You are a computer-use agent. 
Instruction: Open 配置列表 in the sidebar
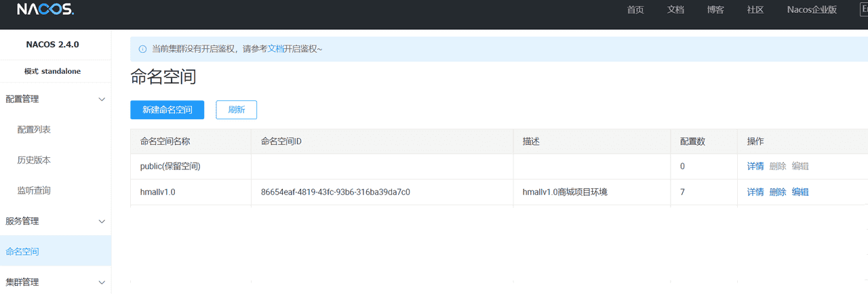[x=34, y=129]
